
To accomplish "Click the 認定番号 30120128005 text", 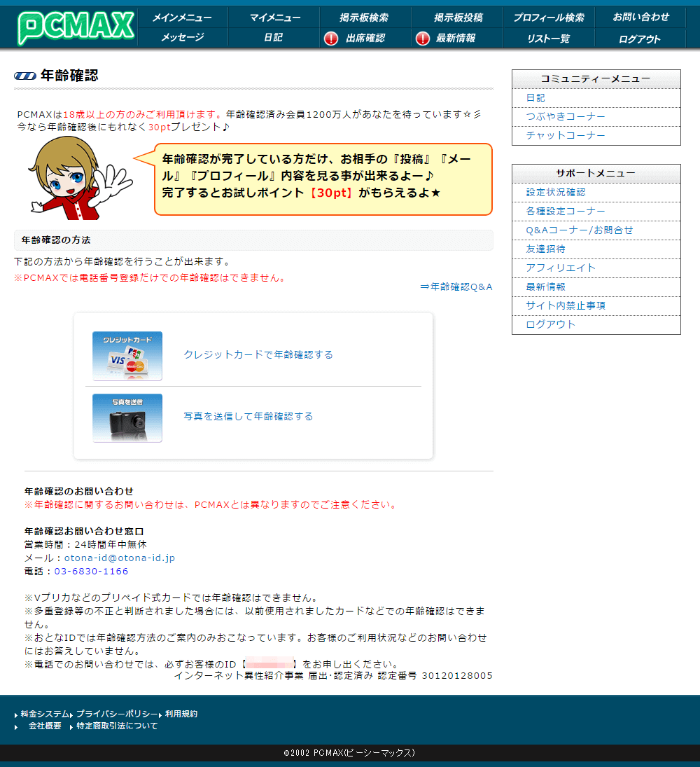I will [x=435, y=675].
